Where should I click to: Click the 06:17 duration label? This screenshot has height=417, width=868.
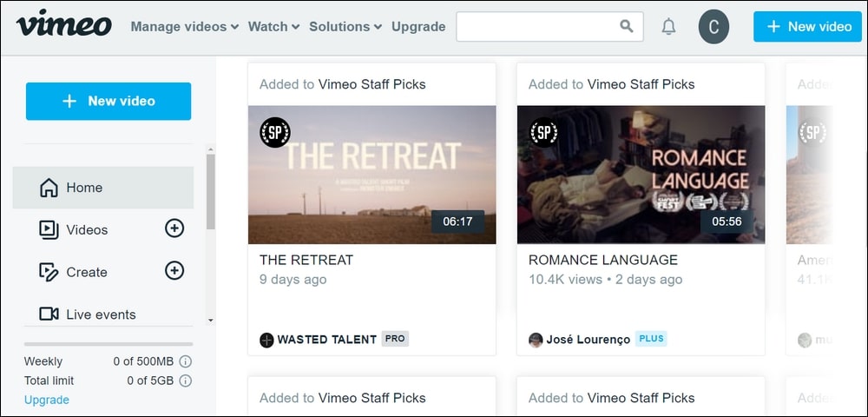(457, 222)
